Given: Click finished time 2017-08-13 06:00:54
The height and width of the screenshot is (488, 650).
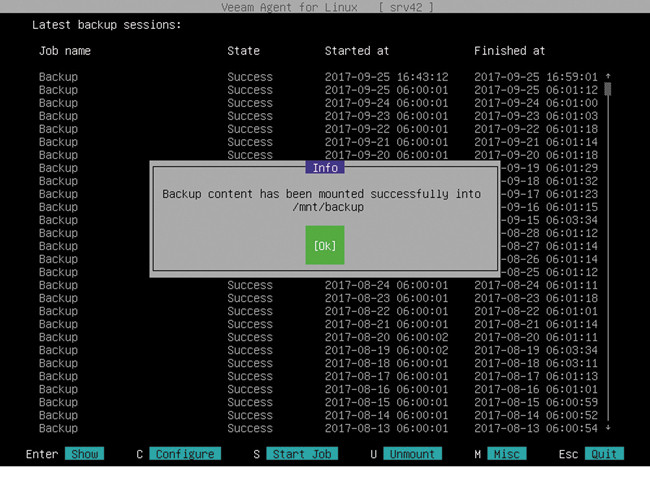Looking at the screenshot, I should (x=536, y=428).
